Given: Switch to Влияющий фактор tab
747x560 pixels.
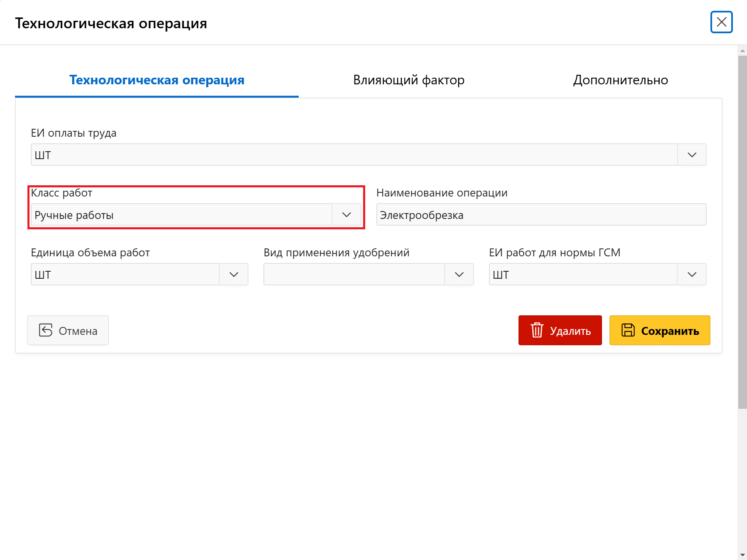Looking at the screenshot, I should (x=408, y=80).
